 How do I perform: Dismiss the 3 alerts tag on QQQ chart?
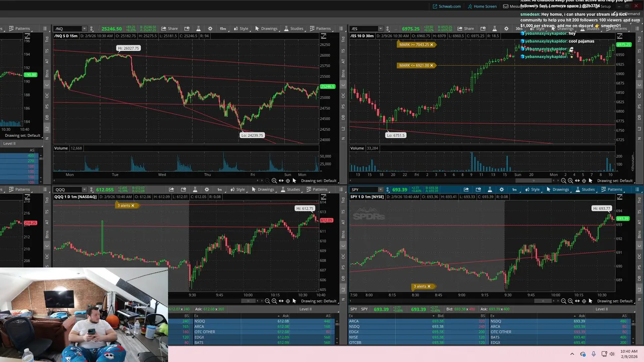point(133,206)
